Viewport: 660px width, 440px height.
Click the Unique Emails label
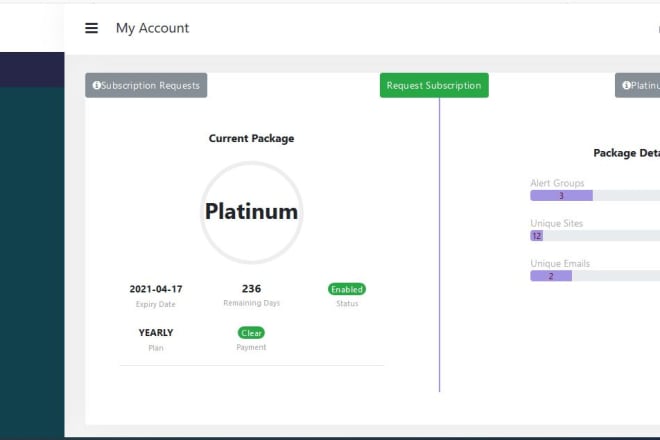click(x=560, y=264)
